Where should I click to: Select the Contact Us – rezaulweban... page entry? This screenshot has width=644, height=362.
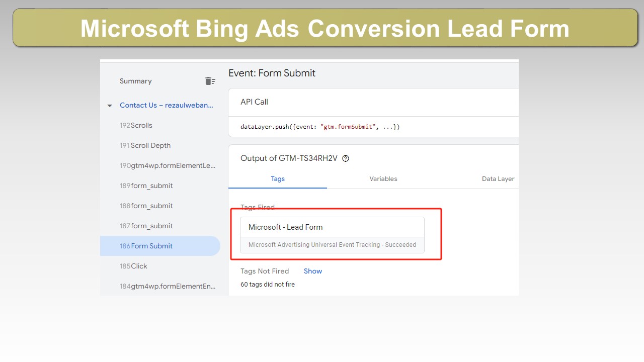[x=167, y=105]
